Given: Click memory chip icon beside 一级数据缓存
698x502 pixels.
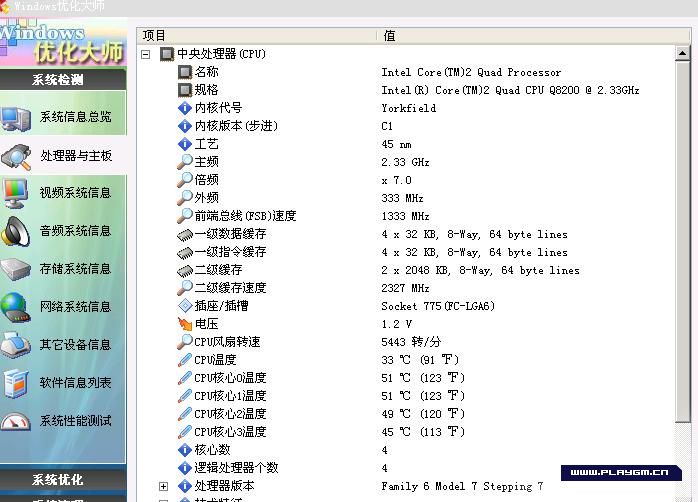Looking at the screenshot, I should (185, 235).
